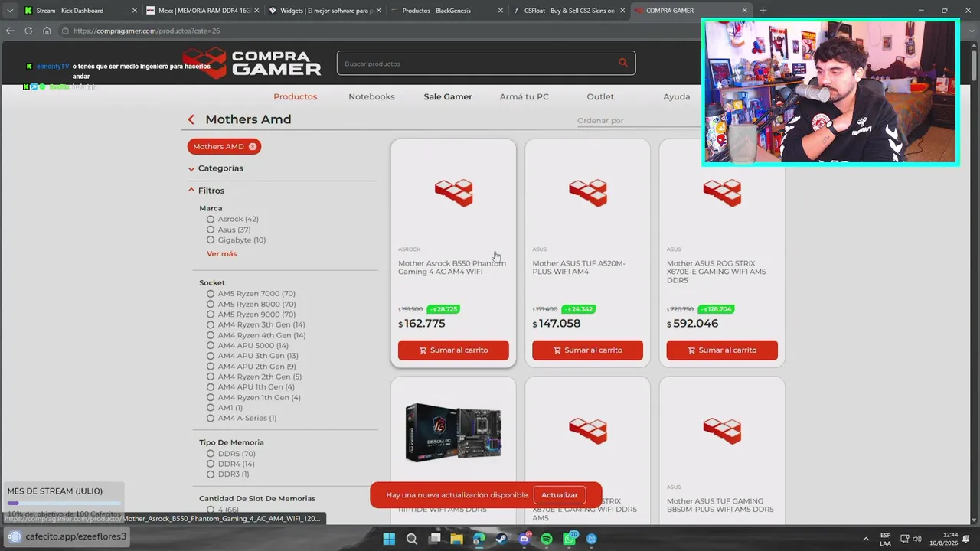Open the Sale Gamer menu
Viewport: 980px width, 551px height.
click(x=448, y=96)
